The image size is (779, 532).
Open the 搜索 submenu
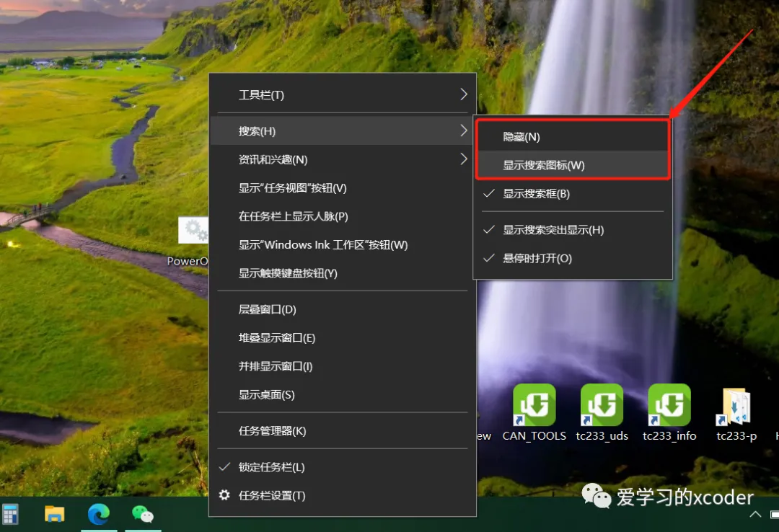258,130
